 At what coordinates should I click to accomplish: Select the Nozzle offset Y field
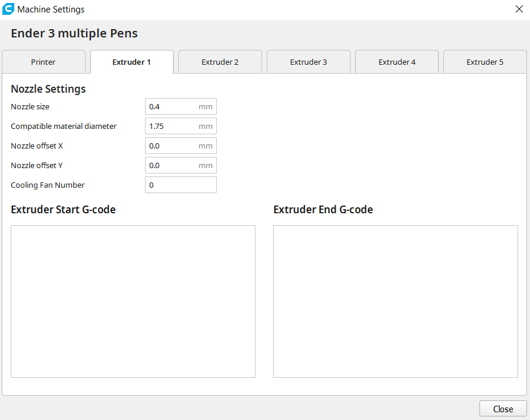(172, 166)
